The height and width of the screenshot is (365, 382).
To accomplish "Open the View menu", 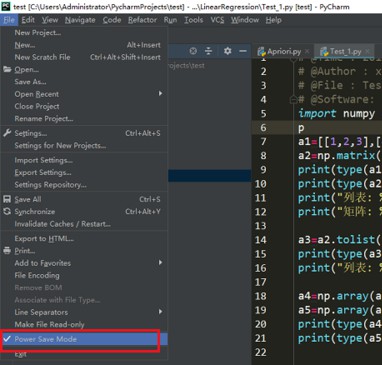I will [50, 20].
